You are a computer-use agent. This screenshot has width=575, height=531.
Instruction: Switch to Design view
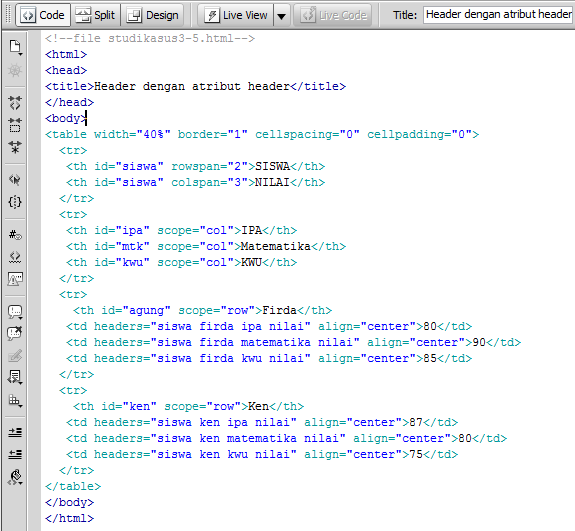pyautogui.click(x=152, y=15)
